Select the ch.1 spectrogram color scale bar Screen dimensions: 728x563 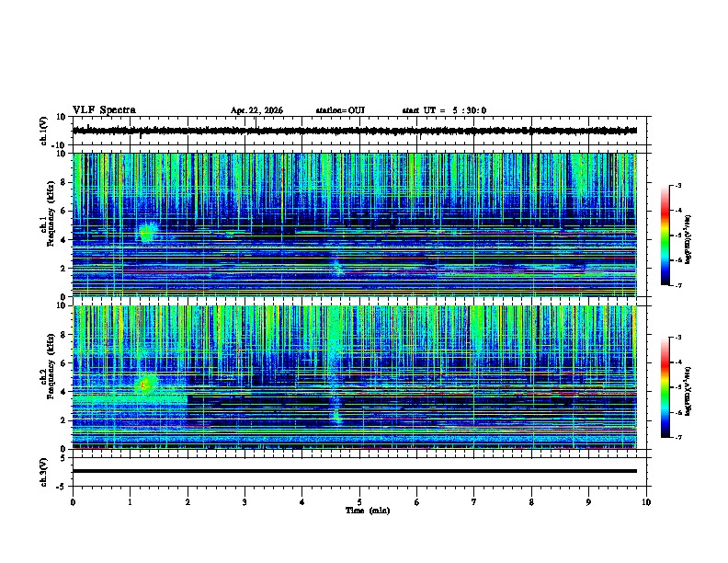[x=665, y=236]
